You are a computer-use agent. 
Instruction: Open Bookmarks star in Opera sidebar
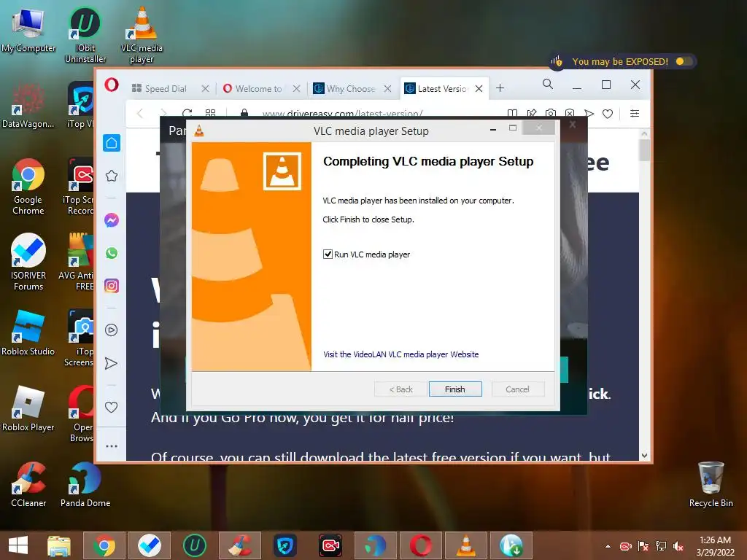tap(112, 176)
